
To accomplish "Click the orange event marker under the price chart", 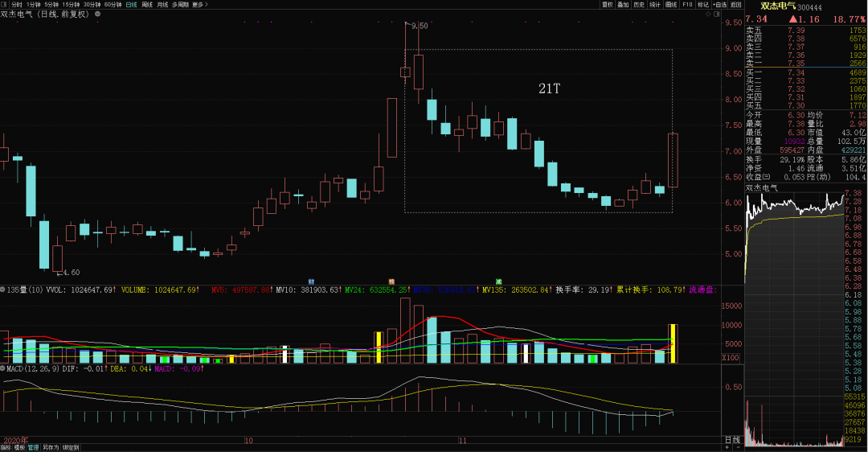I will (x=391, y=282).
